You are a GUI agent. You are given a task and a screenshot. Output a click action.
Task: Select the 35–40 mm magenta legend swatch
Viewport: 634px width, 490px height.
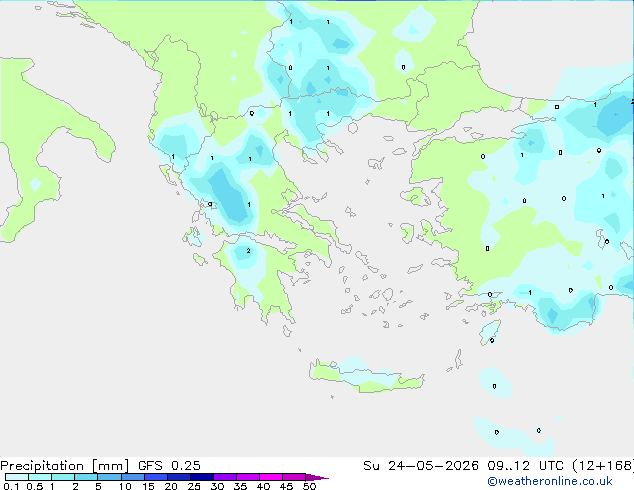[x=248, y=477]
